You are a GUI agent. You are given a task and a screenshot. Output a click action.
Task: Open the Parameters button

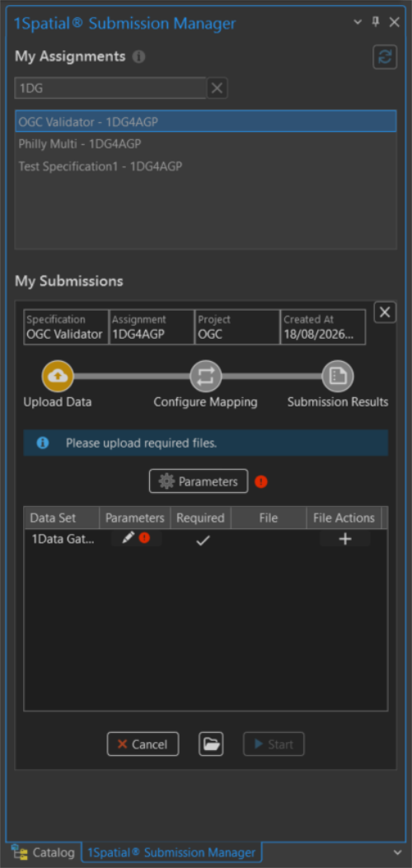[199, 481]
